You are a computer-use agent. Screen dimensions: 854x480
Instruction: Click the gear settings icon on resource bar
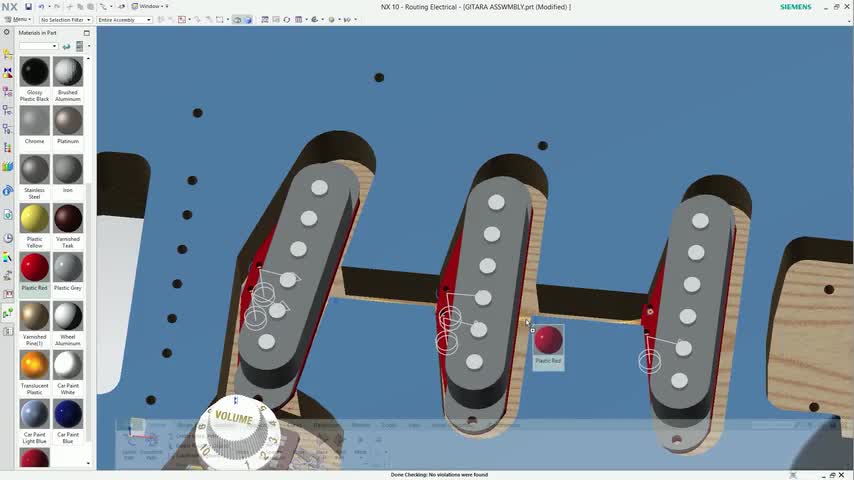tap(7, 32)
